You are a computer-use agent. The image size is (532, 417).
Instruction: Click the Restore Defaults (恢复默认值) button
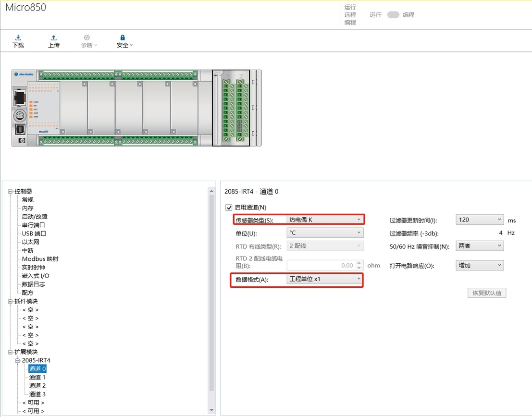click(x=486, y=293)
